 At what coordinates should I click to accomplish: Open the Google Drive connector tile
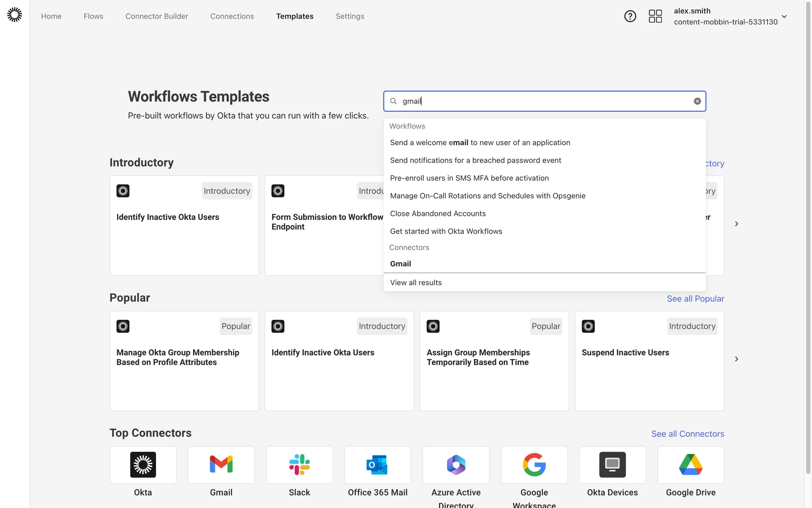click(x=690, y=465)
